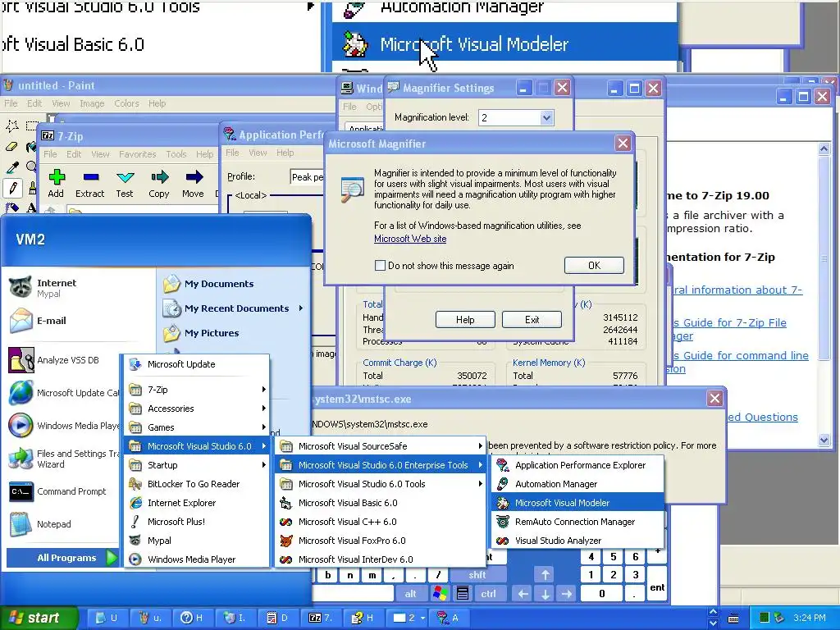This screenshot has height=630, width=840.
Task: Expand the 7-Zip programs submenu
Action: (196, 390)
